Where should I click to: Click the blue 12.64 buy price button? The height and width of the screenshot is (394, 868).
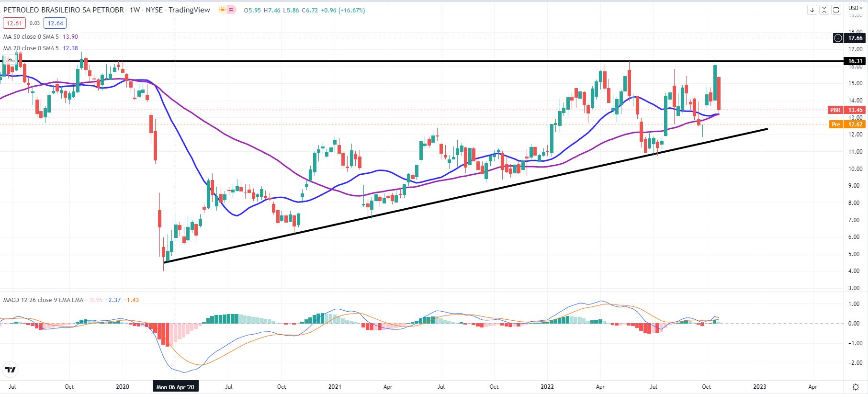55,23
